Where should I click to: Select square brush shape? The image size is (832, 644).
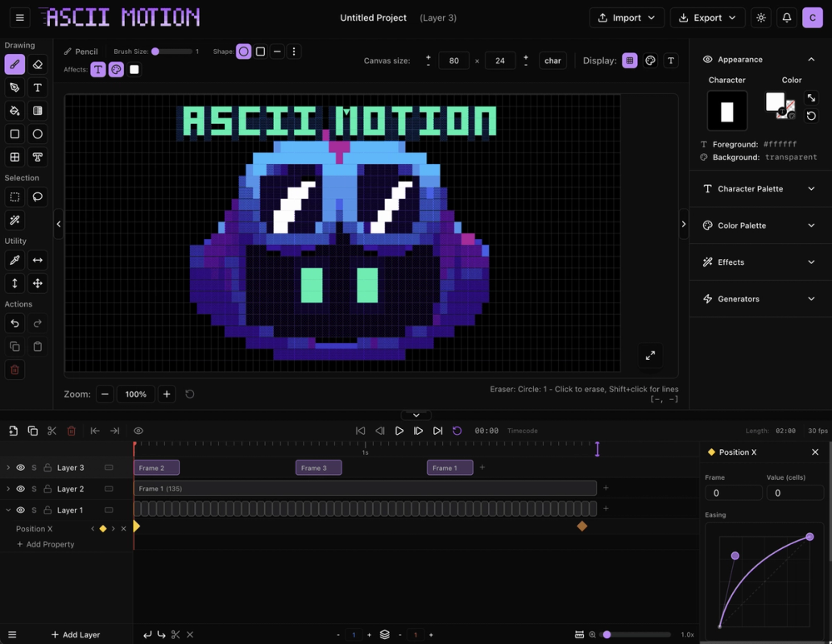point(260,52)
